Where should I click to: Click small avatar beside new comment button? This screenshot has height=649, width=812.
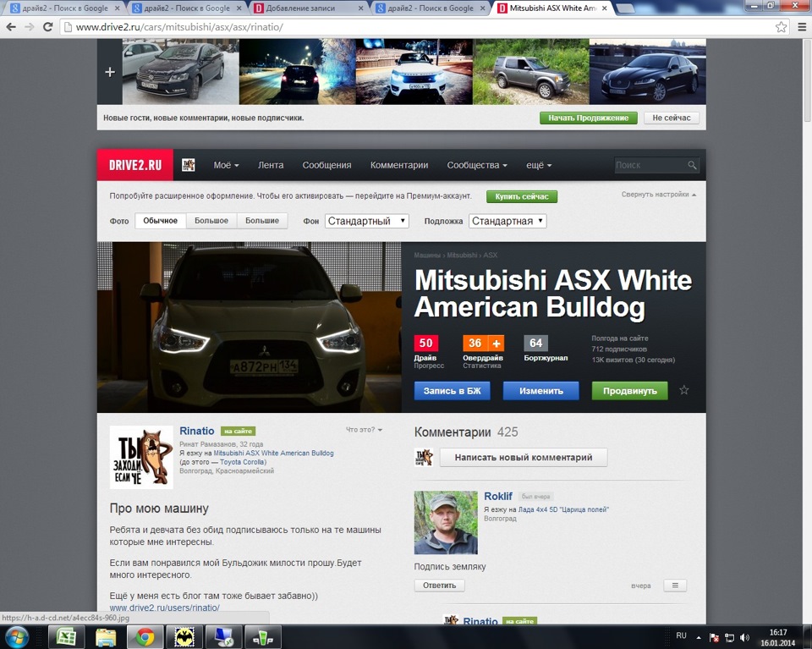click(x=424, y=458)
